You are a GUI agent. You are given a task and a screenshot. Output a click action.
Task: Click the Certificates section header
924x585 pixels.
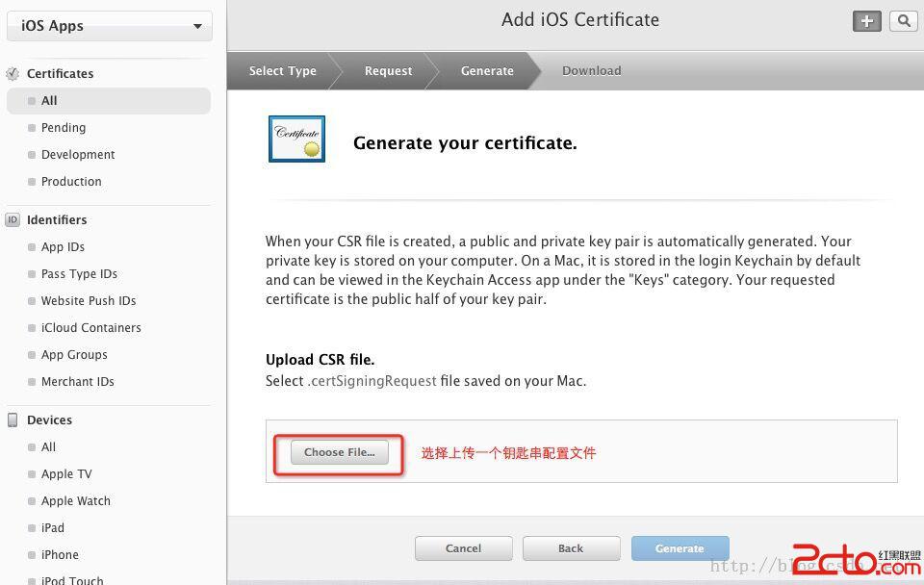click(60, 74)
